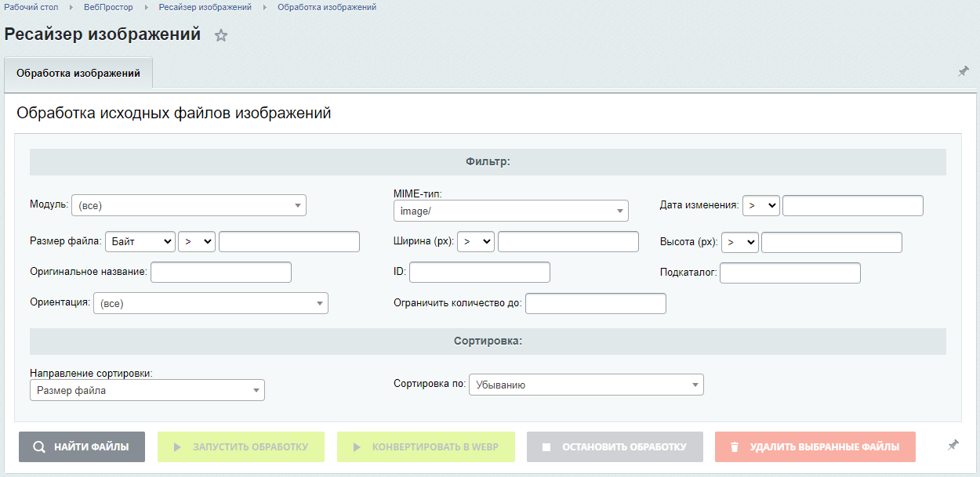The width and height of the screenshot is (980, 477).
Task: Open Ресайзер изображений breadcrumb link
Action: [205, 7]
